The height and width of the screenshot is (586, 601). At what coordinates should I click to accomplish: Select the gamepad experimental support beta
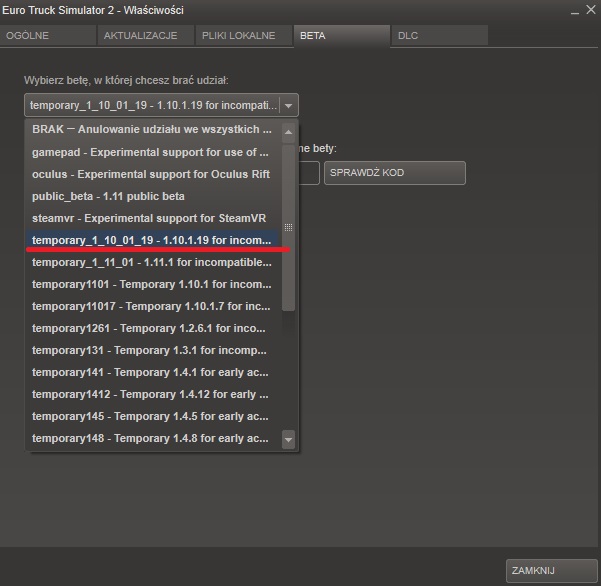coord(153,152)
